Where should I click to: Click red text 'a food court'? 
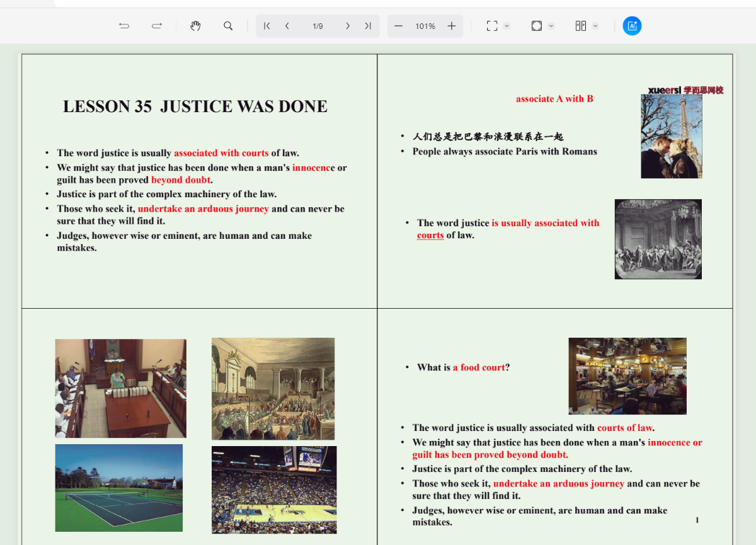479,367
